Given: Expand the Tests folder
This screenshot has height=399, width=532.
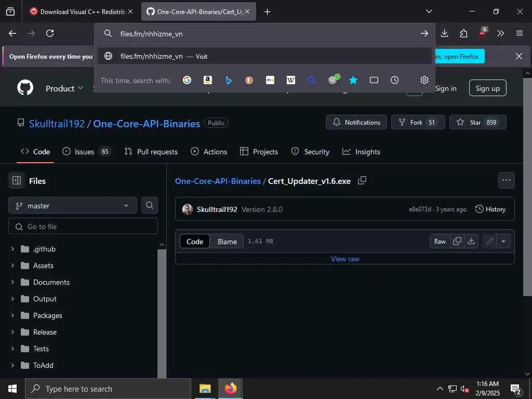Looking at the screenshot, I should (12, 349).
